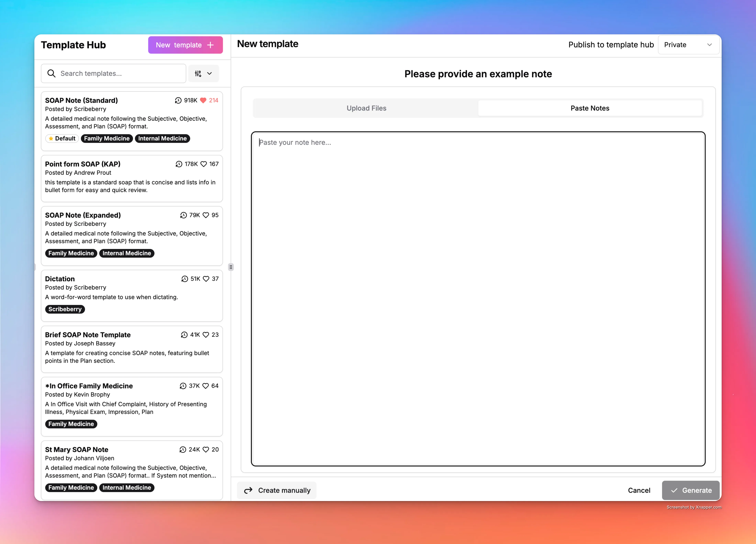
Task: Switch to the Upload Files tab
Action: point(366,108)
